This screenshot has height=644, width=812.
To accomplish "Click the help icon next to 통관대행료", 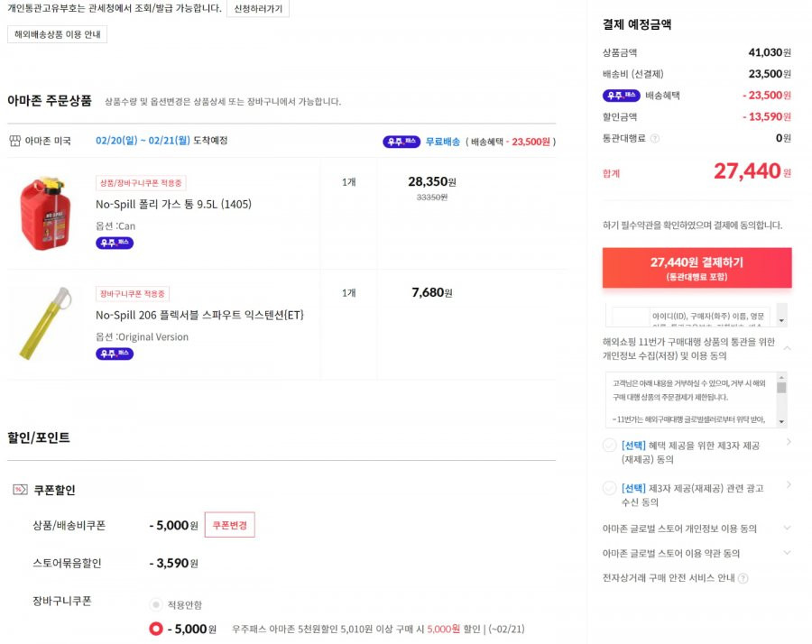I will (x=655, y=138).
